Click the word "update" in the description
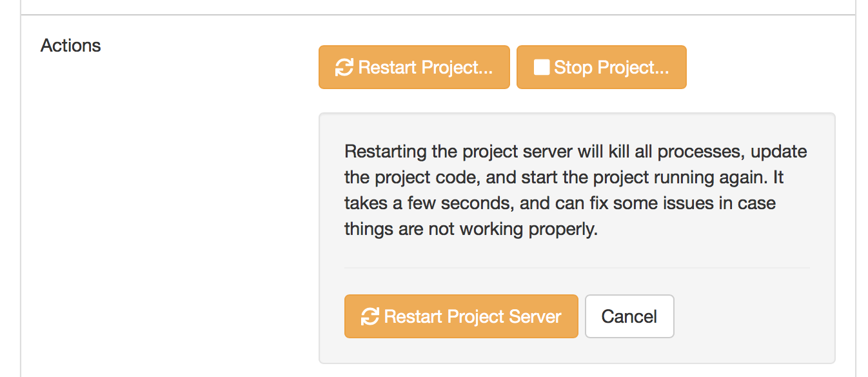The height and width of the screenshot is (377, 868). pos(779,152)
